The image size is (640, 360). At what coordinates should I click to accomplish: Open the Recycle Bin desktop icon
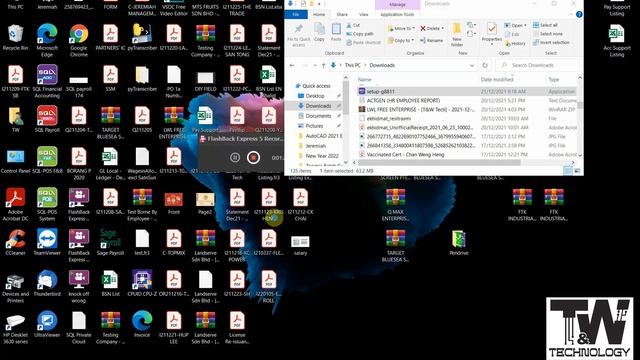pos(15,38)
